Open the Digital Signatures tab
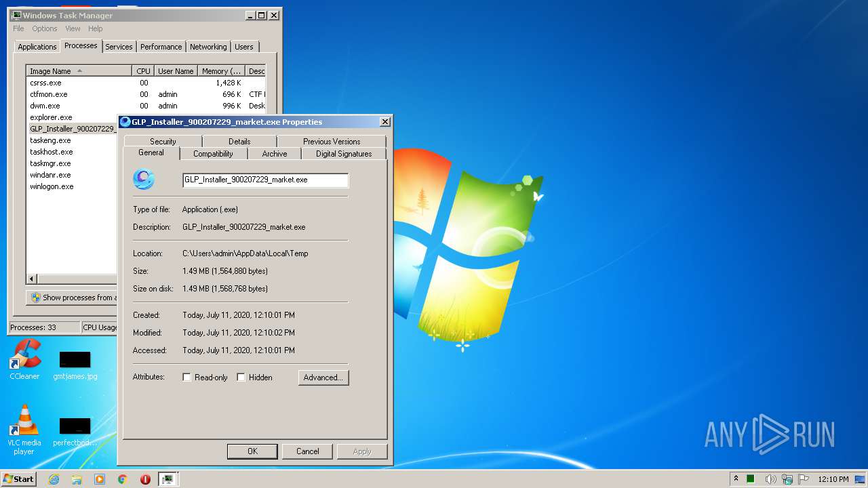The width and height of the screenshot is (868, 488). point(344,154)
